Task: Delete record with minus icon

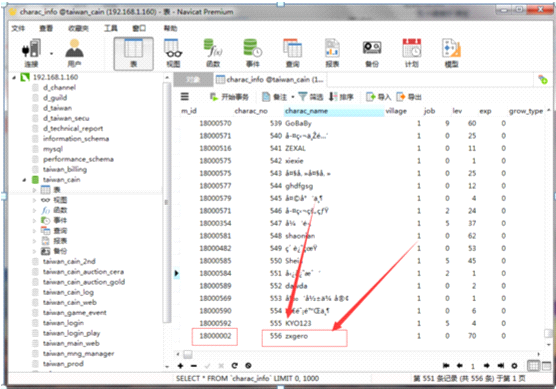Action: [x=194, y=366]
